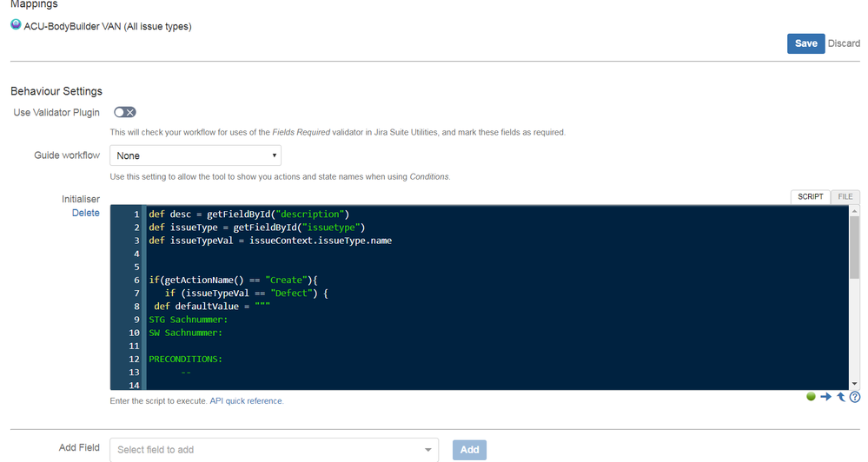
Task: Click the 'PRECONDITIONS:' line in the script
Action: tap(185, 359)
